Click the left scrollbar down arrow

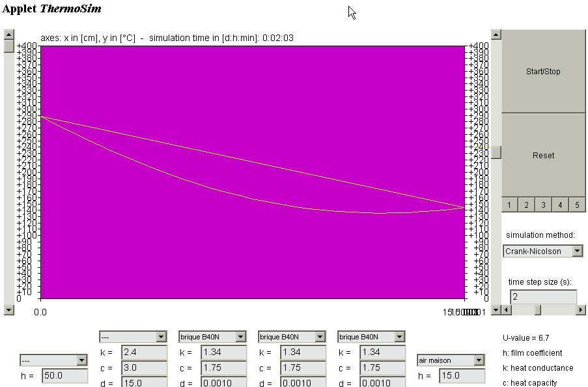tap(9, 309)
